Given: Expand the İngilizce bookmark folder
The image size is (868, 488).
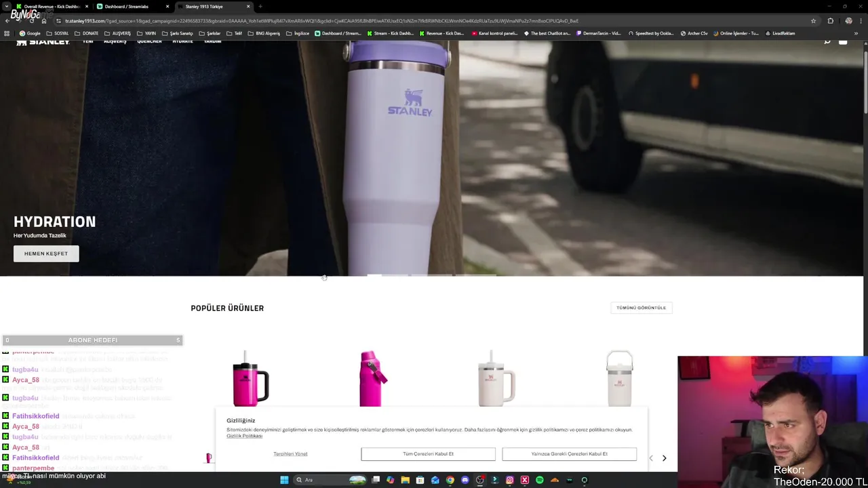Looking at the screenshot, I should click(298, 33).
